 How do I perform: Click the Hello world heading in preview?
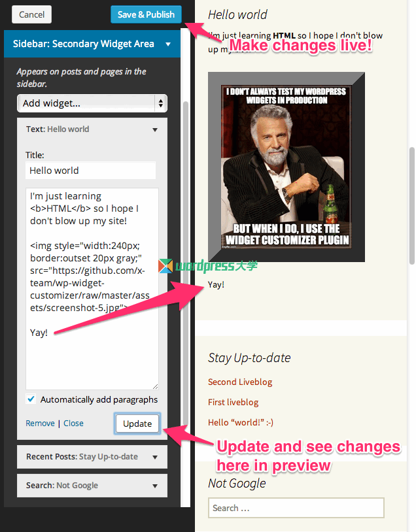[237, 14]
